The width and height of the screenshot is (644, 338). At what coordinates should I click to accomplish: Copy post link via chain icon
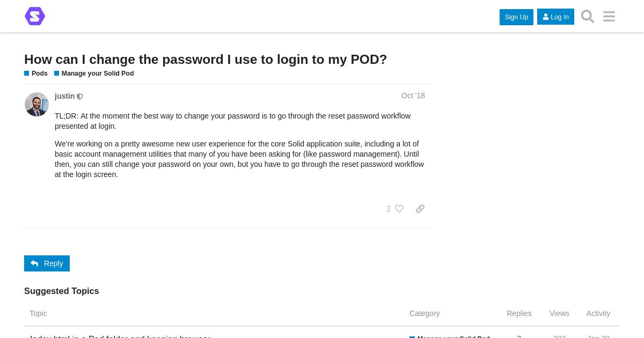click(420, 209)
